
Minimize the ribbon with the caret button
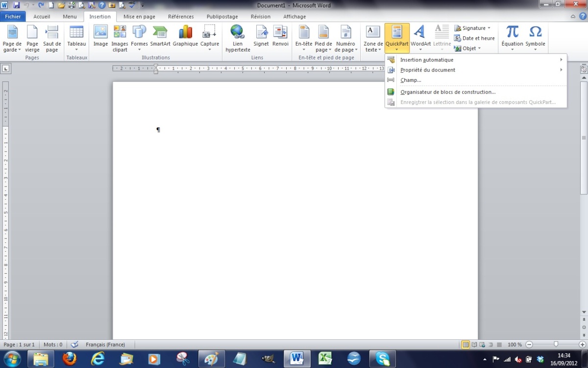click(573, 17)
